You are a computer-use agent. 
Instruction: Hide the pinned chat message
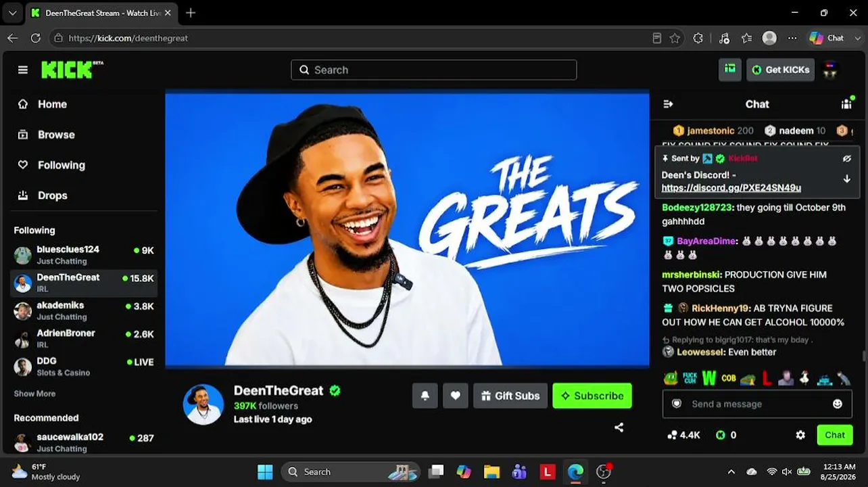847,158
